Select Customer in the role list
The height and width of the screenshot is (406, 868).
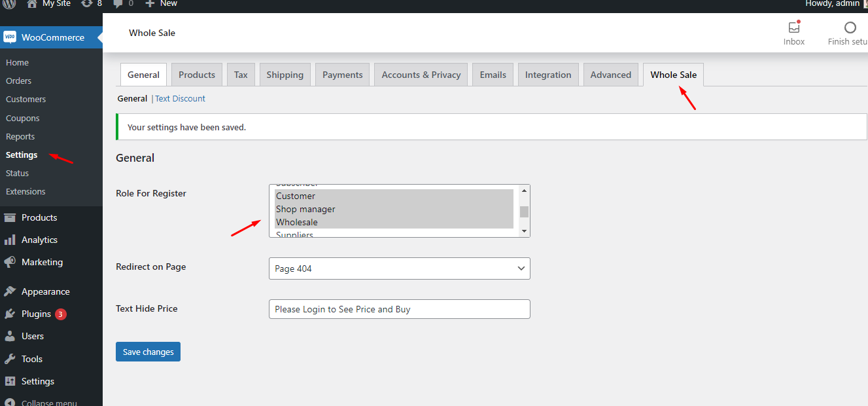pos(394,196)
